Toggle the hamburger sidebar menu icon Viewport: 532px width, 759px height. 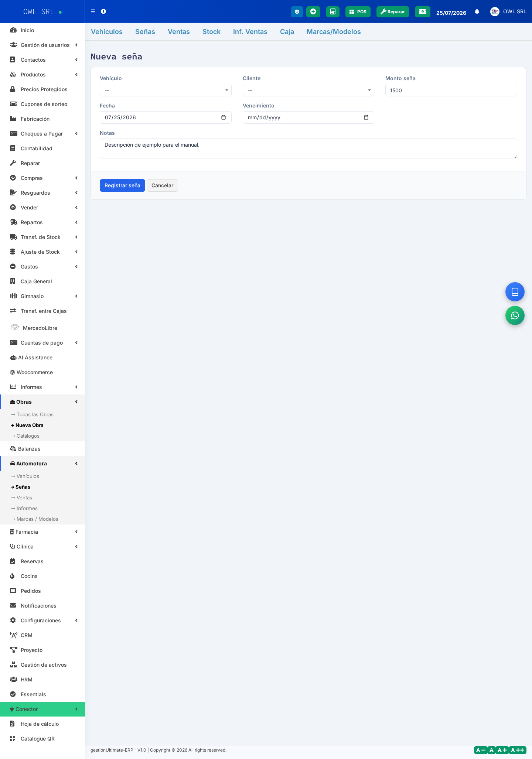pos(93,11)
